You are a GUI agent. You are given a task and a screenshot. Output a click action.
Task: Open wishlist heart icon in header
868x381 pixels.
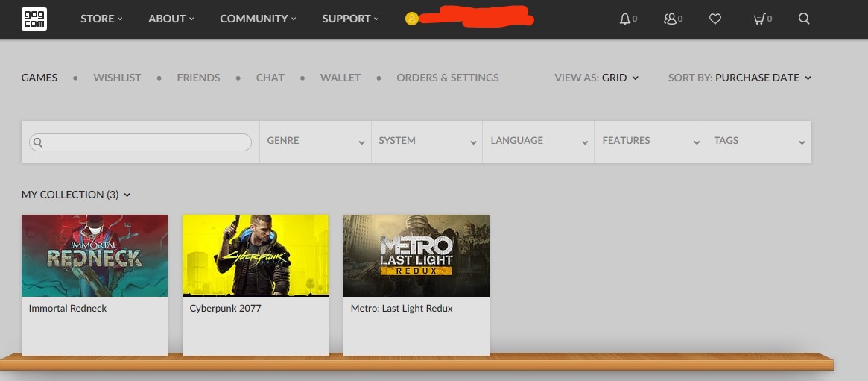(x=715, y=19)
